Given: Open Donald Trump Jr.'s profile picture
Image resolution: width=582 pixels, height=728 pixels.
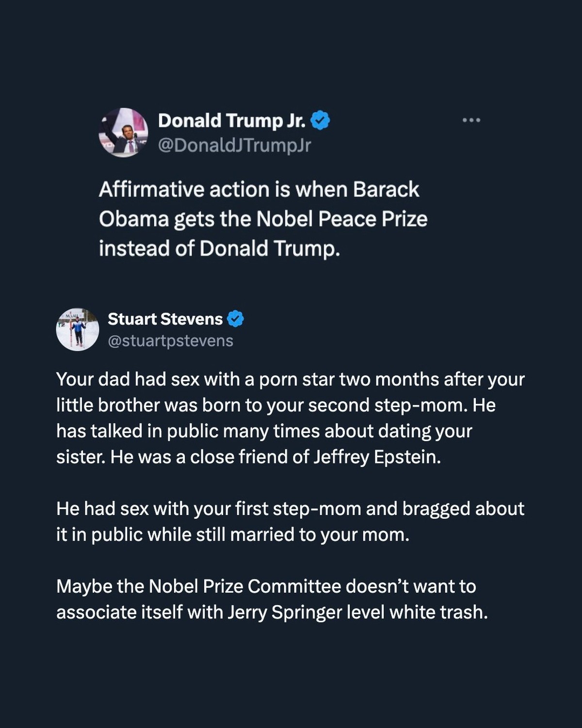Looking at the screenshot, I should [123, 132].
